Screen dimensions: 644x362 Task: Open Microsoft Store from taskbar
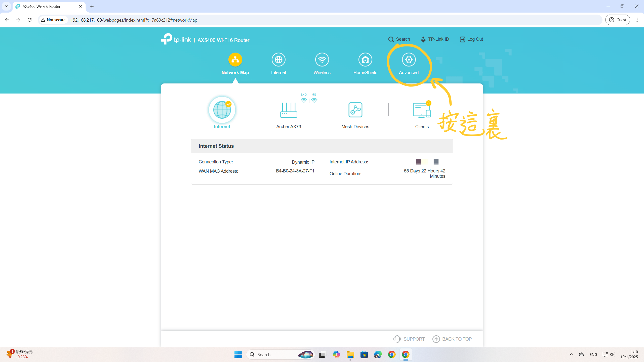coord(364,354)
